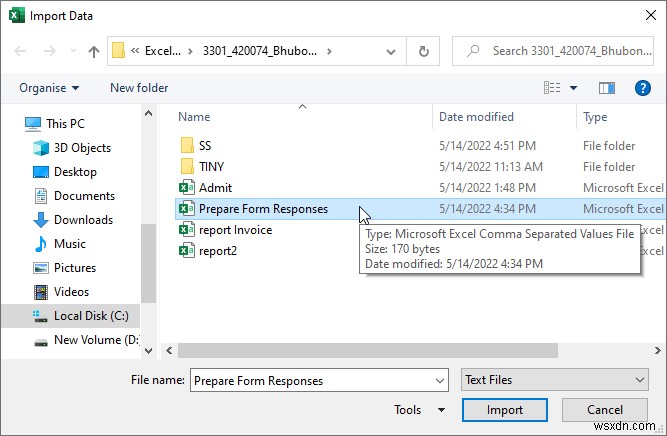Viewport: 667px width, 436px height.
Task: Go up one folder level
Action: coord(94,51)
